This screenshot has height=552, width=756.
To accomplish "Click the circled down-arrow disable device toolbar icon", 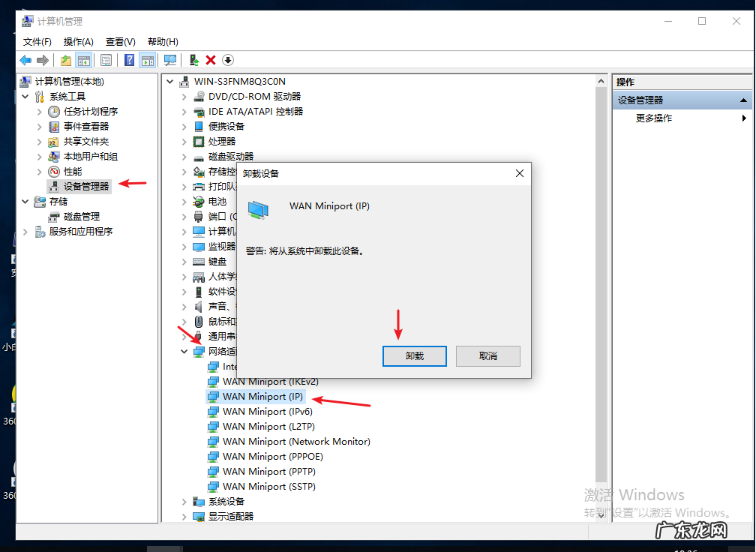I will pyautogui.click(x=227, y=60).
